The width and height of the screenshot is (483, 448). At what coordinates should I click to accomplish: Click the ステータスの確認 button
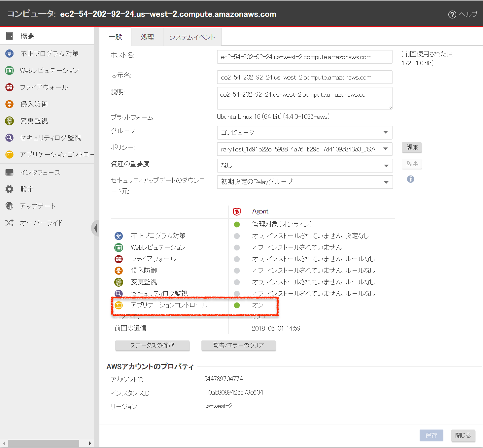click(x=152, y=345)
